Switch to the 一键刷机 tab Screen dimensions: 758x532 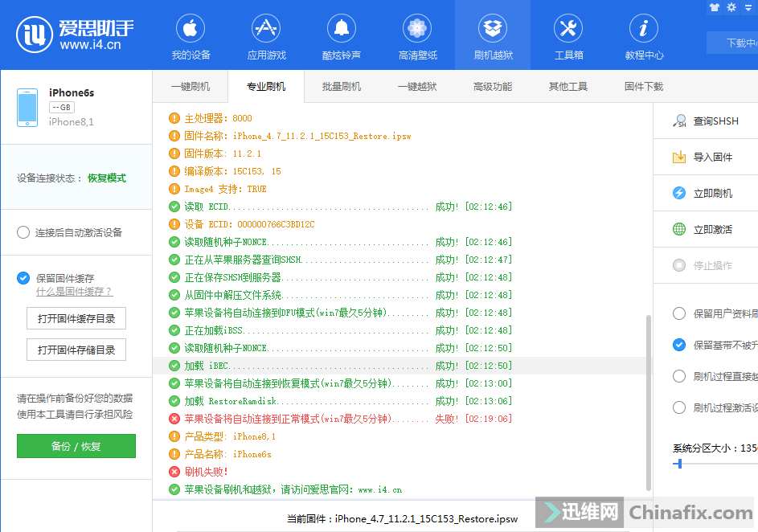(191, 87)
